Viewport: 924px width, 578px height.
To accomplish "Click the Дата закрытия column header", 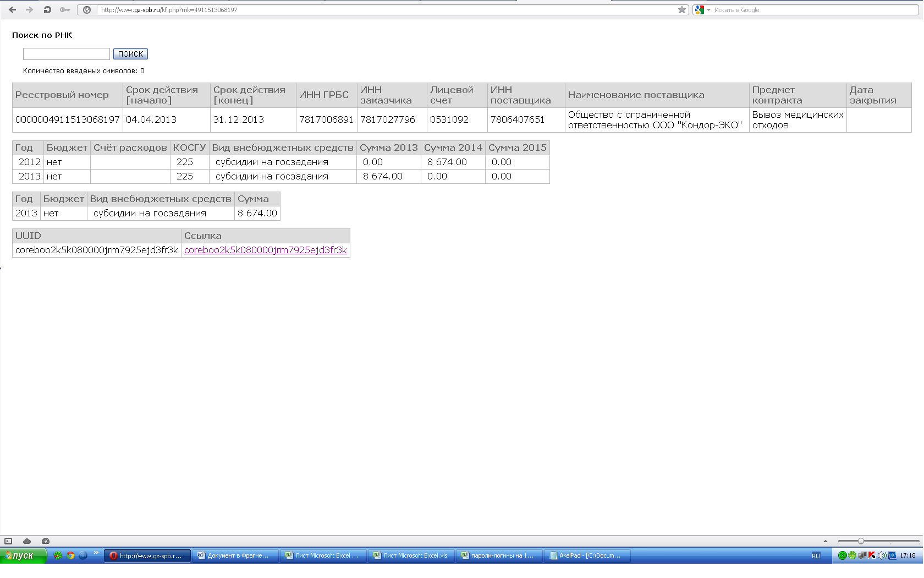I will (879, 95).
